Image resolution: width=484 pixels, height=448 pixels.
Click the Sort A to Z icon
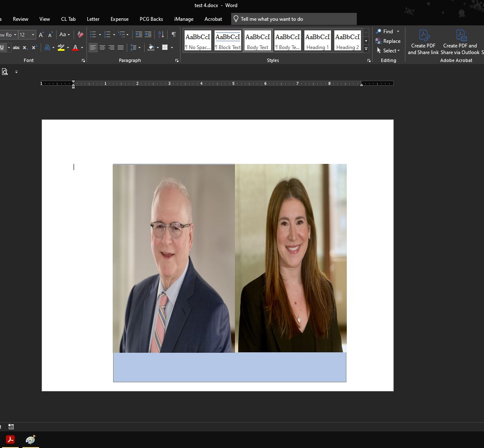(x=161, y=35)
